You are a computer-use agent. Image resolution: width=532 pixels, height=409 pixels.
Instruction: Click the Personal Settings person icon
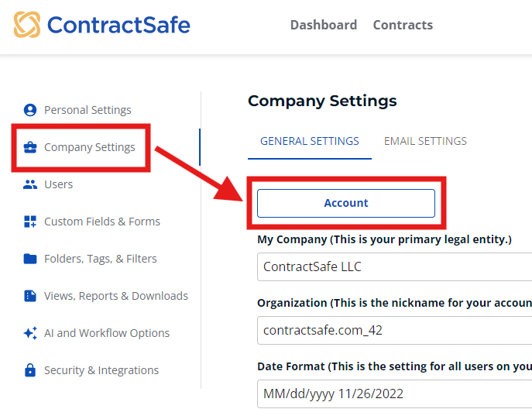[30, 110]
